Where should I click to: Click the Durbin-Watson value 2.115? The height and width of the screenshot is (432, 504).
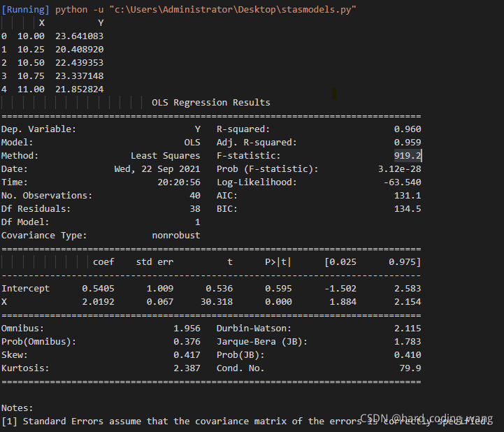[x=408, y=328]
